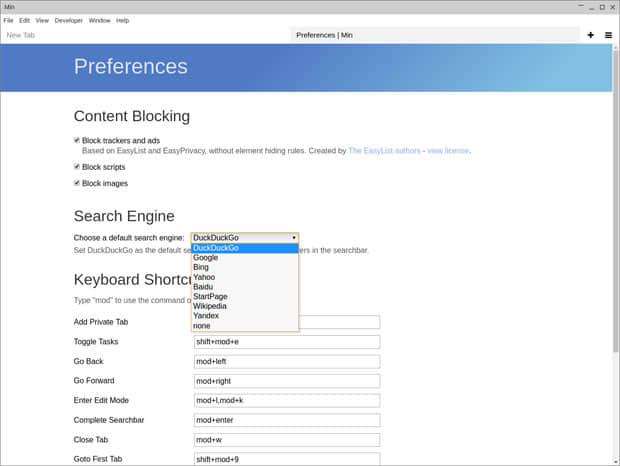Open the view license link
This screenshot has width=620, height=466.
coord(448,151)
